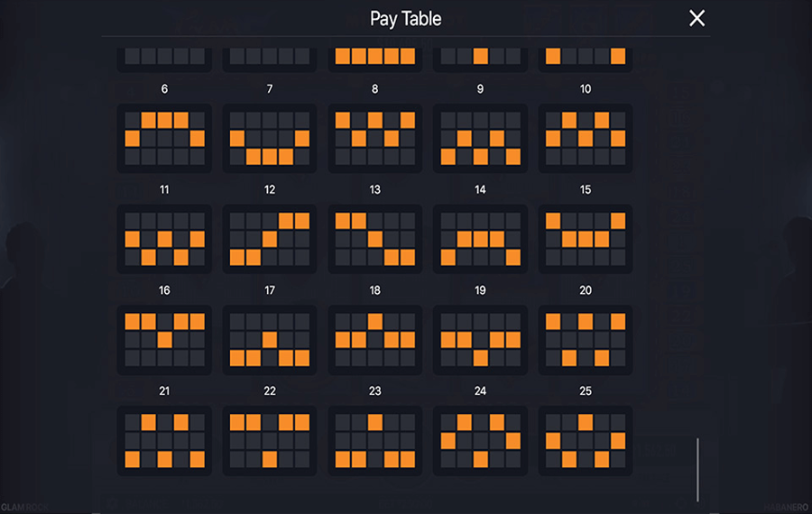Click payline 10 zigzag diagram
Screen dimensions: 812x514
point(586,138)
